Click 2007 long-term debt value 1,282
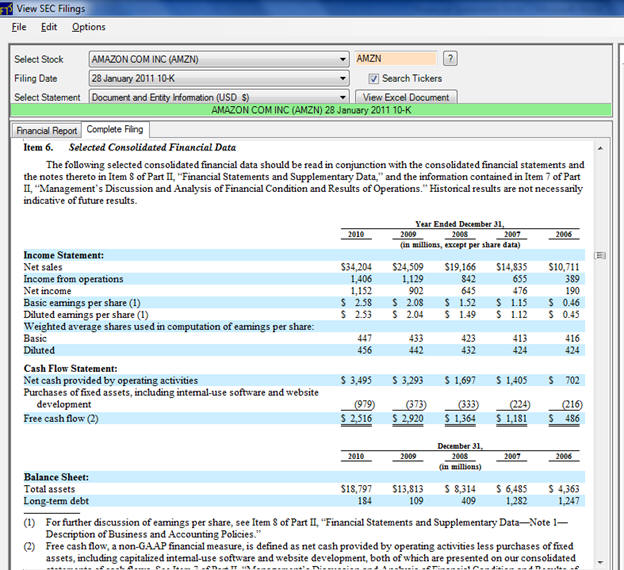Image resolution: width=624 pixels, height=570 pixels. pyautogui.click(x=516, y=501)
